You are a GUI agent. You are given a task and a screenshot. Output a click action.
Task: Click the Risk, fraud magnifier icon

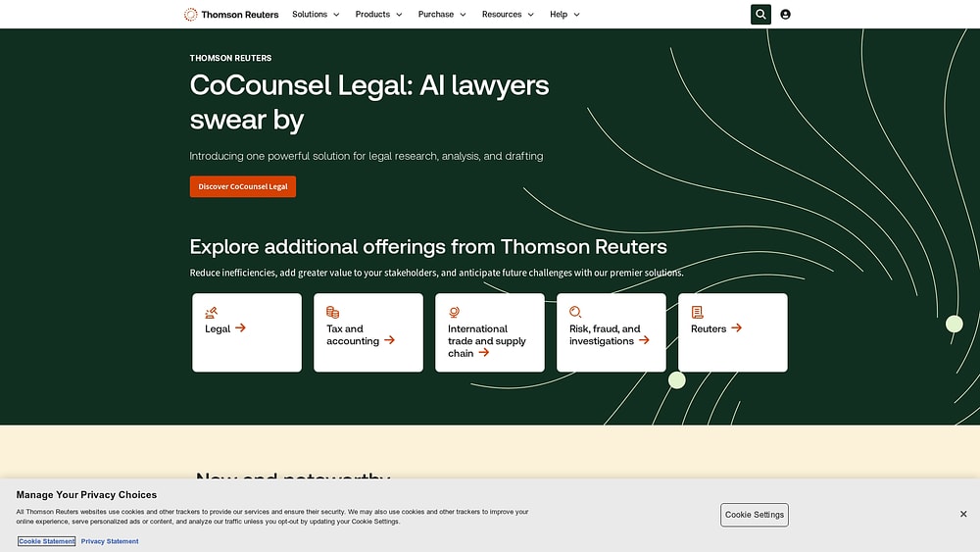click(575, 312)
